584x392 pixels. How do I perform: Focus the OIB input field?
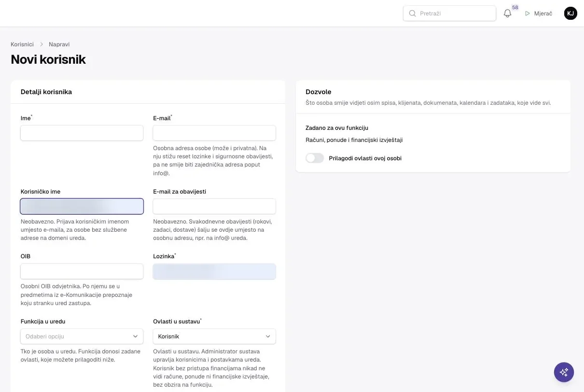(x=82, y=271)
